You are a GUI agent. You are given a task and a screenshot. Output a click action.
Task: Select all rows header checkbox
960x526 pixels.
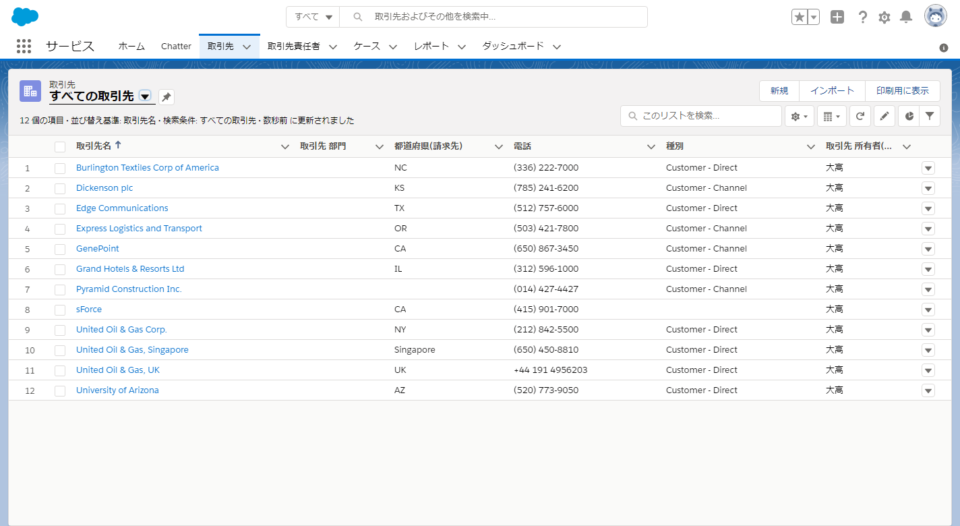[59, 146]
